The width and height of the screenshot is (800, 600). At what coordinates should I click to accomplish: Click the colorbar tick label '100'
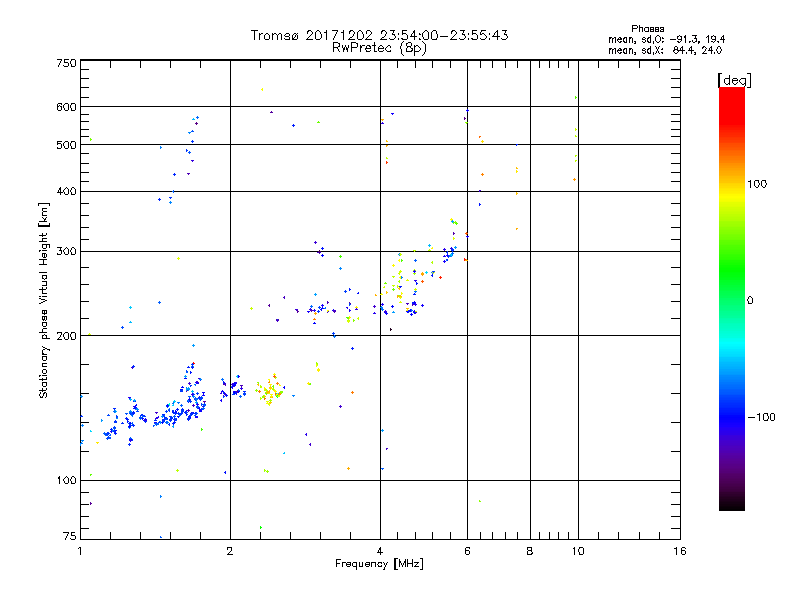coord(757,184)
